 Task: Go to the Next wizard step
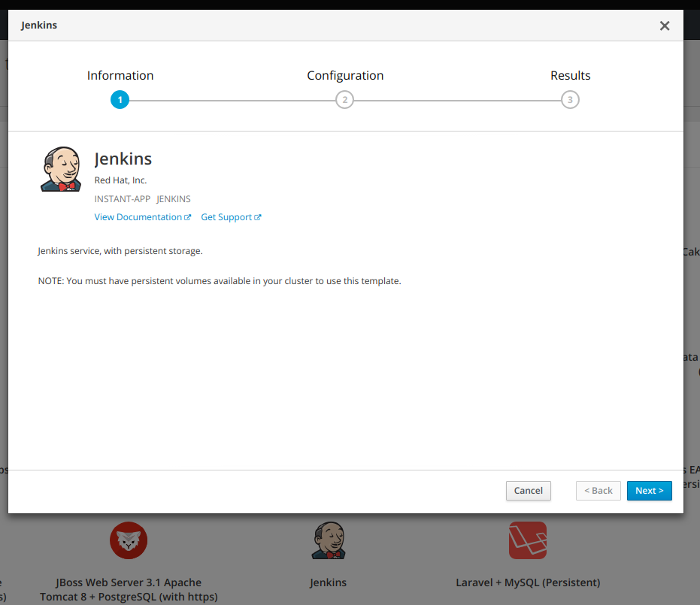649,491
